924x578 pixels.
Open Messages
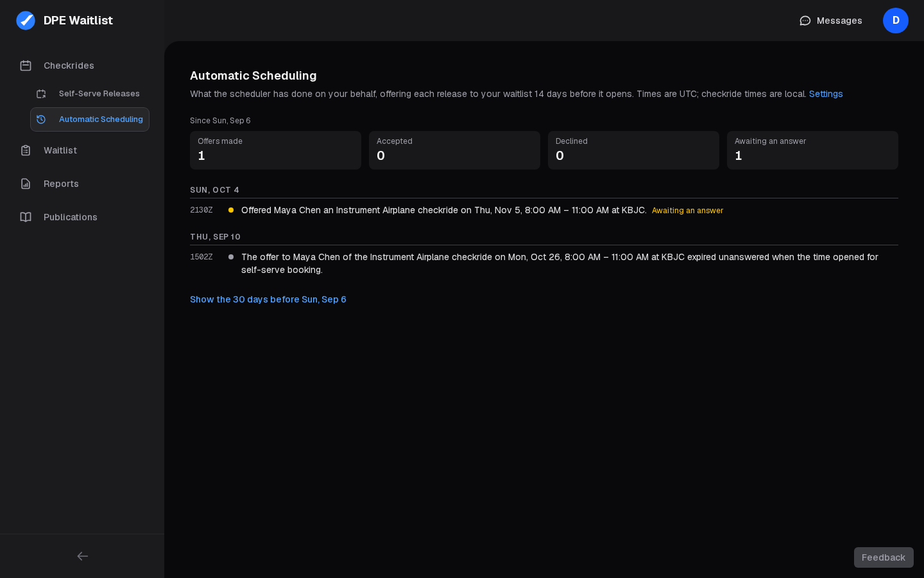tap(831, 21)
